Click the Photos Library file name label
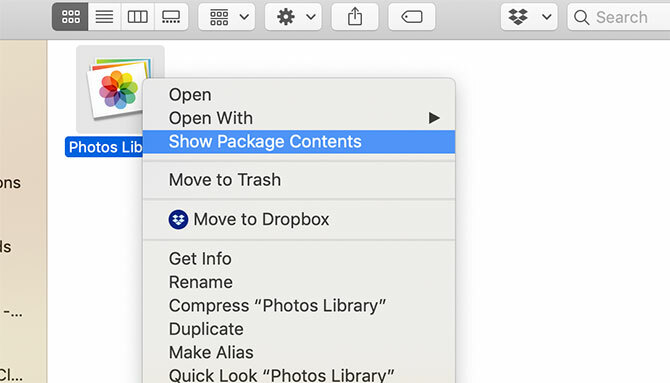Viewport: 670px width, 383px height. (105, 147)
